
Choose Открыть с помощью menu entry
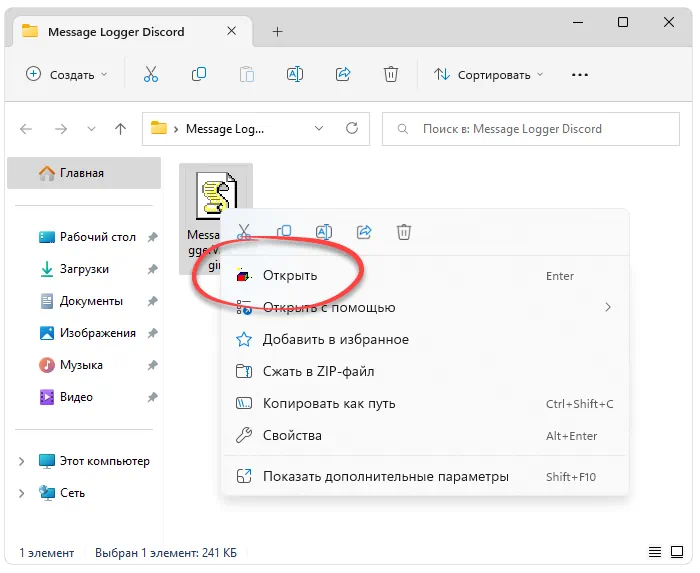(425, 307)
